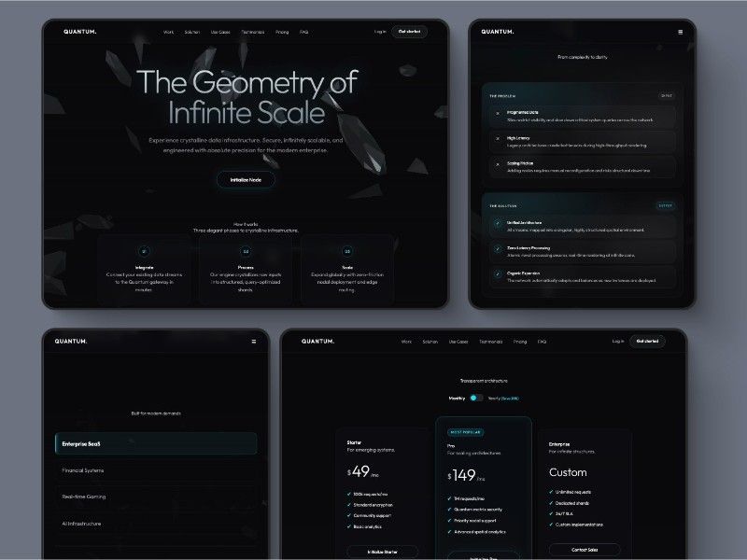Click the Process step card
747x560 pixels.
coord(246,270)
